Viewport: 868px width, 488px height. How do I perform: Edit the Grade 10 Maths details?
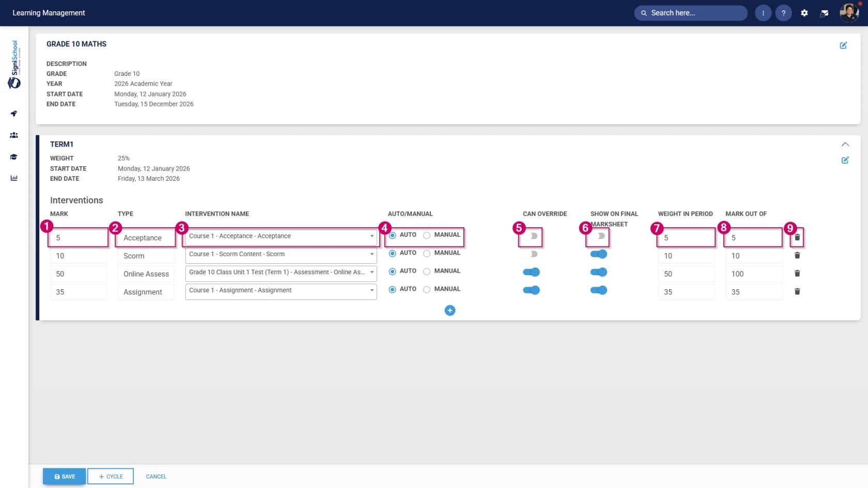click(x=843, y=45)
